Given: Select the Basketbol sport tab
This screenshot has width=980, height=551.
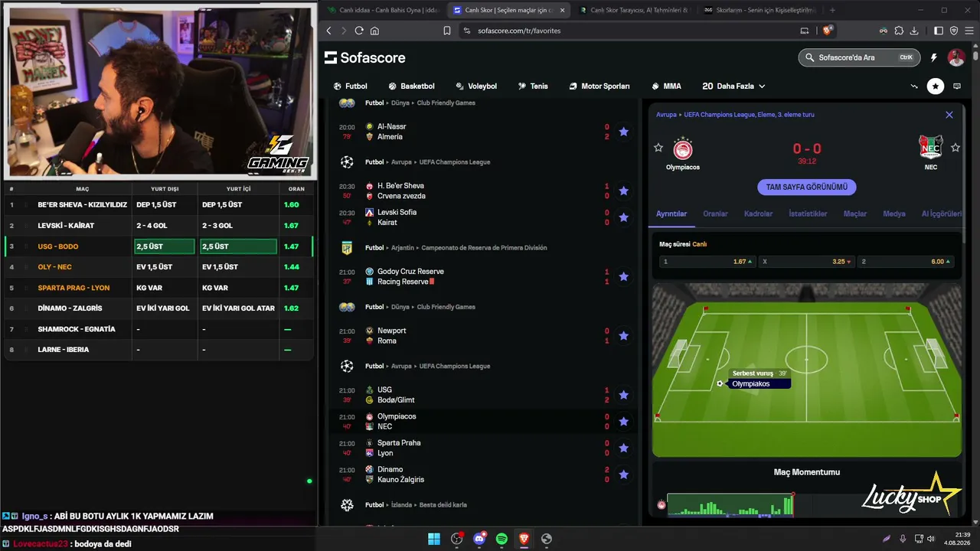Looking at the screenshot, I should pos(411,86).
